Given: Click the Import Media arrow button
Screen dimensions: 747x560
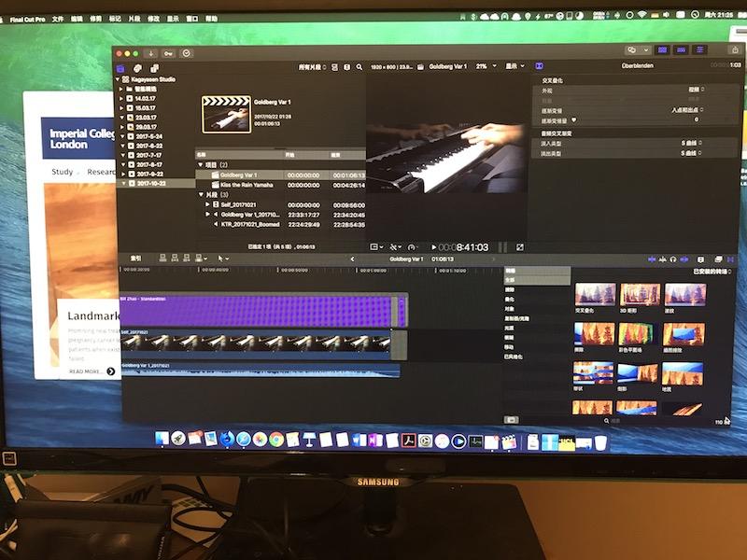Looking at the screenshot, I should tap(151, 53).
